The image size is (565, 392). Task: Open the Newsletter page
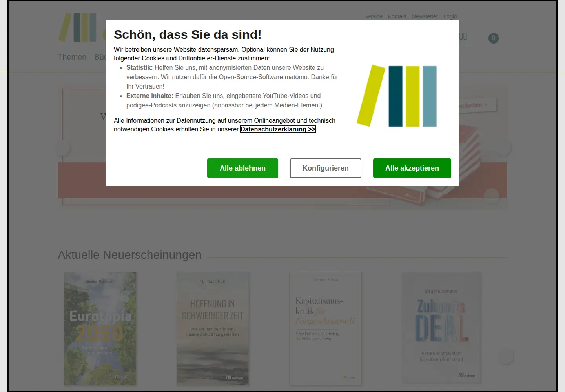tap(425, 16)
